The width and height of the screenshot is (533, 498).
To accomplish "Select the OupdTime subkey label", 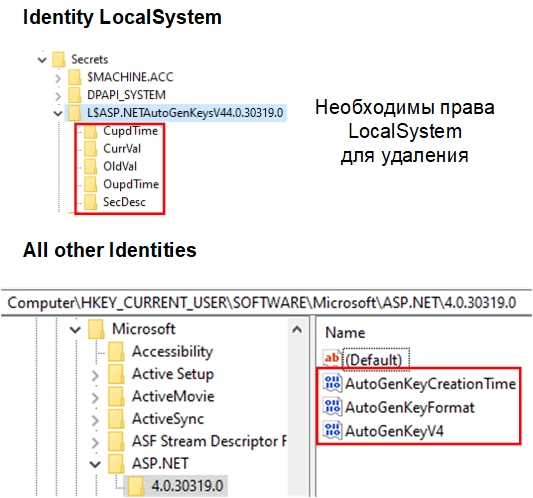I will pos(131,184).
